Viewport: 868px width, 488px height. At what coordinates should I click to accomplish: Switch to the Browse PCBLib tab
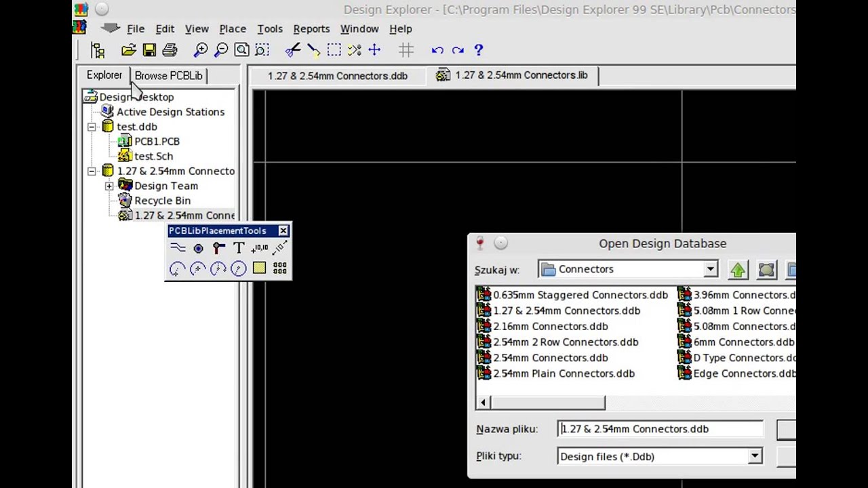168,76
